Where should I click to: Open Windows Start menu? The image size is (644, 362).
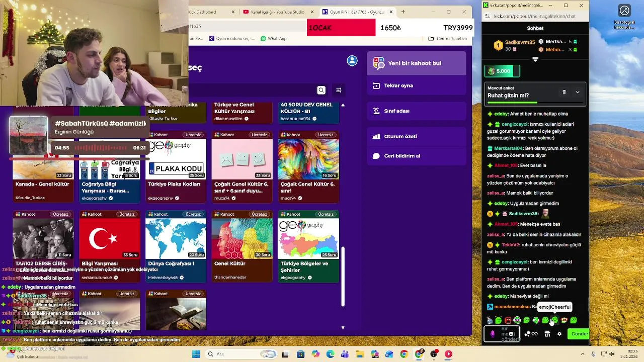[196, 354]
